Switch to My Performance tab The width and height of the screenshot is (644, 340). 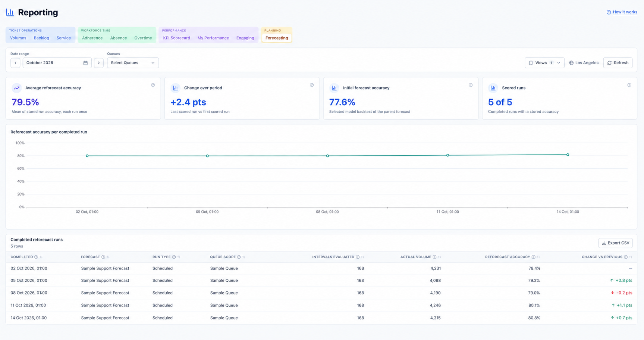click(213, 38)
